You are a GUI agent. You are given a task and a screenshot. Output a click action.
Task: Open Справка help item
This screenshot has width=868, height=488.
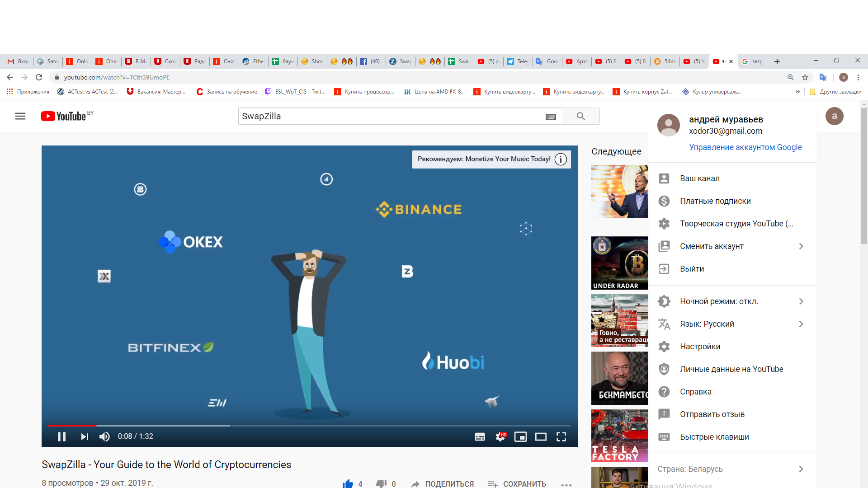click(732, 392)
